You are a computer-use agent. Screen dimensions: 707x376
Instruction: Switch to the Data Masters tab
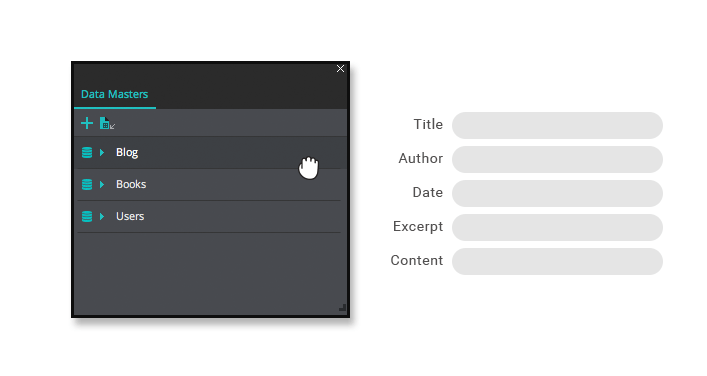click(x=115, y=94)
